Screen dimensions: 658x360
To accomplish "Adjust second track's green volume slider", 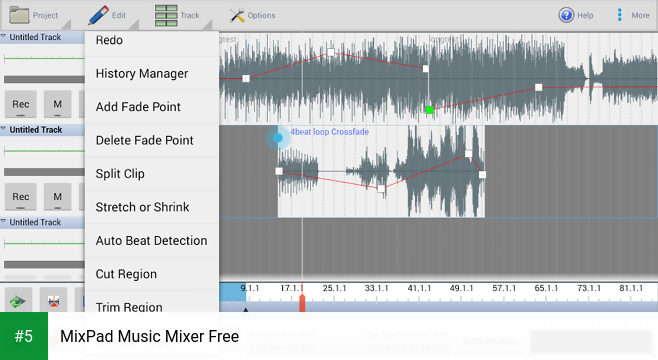I will [x=44, y=151].
